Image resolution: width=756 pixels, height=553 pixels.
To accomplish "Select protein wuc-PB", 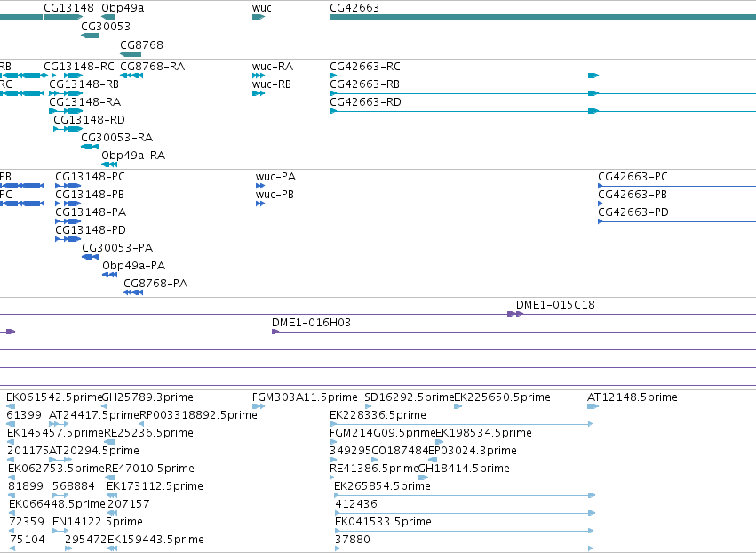I will click(x=275, y=195).
